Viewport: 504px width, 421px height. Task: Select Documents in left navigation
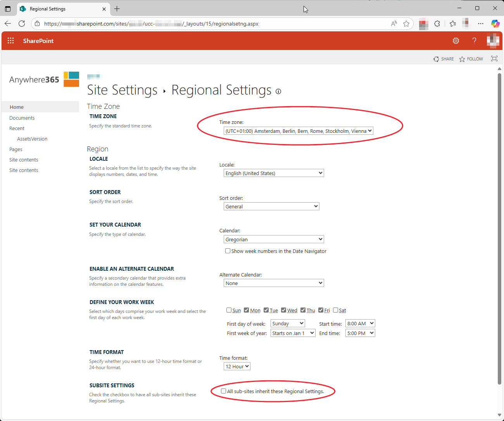[22, 118]
